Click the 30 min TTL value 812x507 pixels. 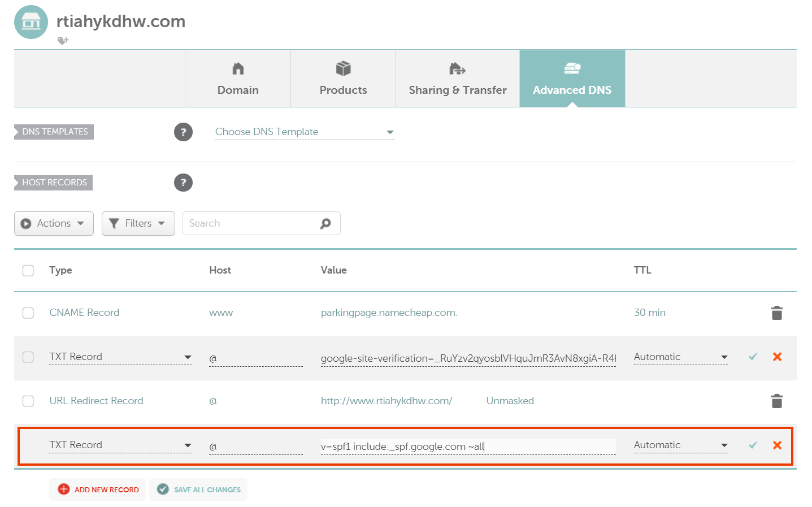pos(650,313)
